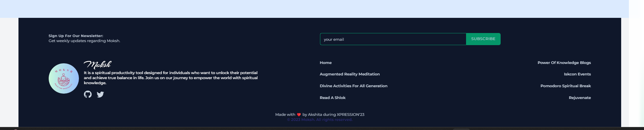This screenshot has width=644, height=130.
Task: Open the Home footer link
Action: click(x=326, y=63)
